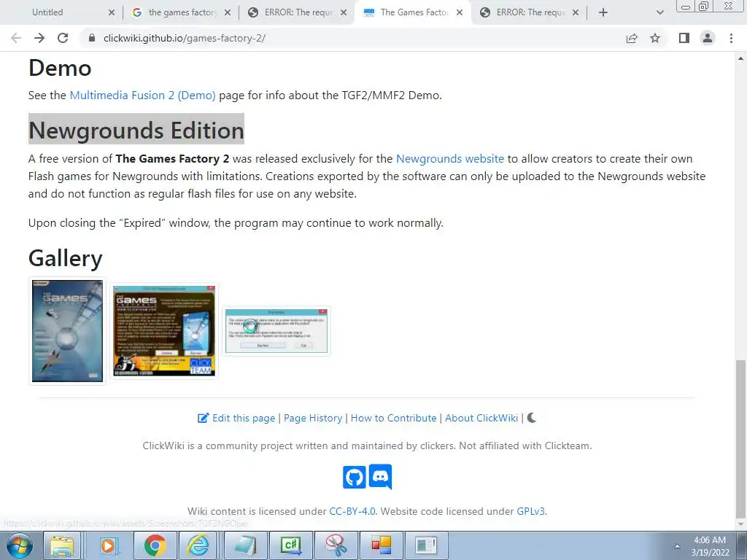747x560 pixels.
Task: Open the ClickWiki GitHub icon
Action: pos(355,477)
